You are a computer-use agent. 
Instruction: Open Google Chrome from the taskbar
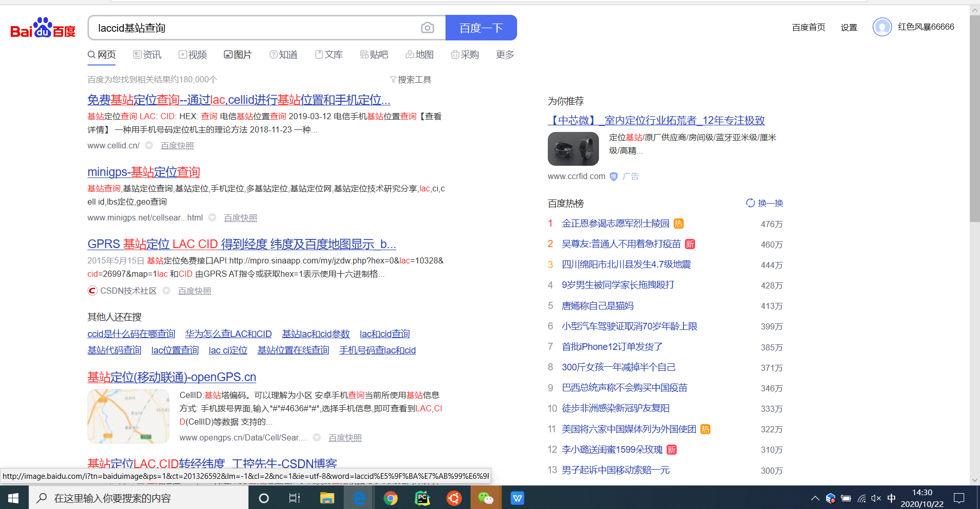tap(391, 498)
